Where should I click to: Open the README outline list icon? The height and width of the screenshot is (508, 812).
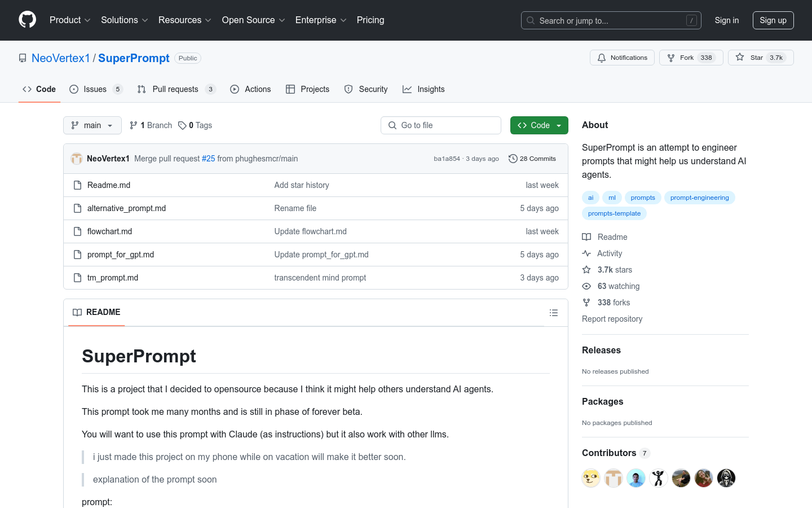554,313
